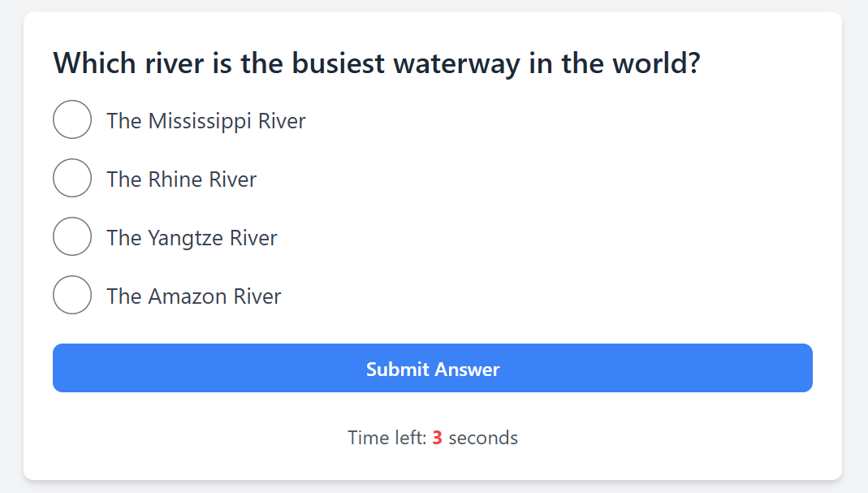The width and height of the screenshot is (868, 493).
Task: Click the "Time left:" timer label
Action: coord(386,438)
